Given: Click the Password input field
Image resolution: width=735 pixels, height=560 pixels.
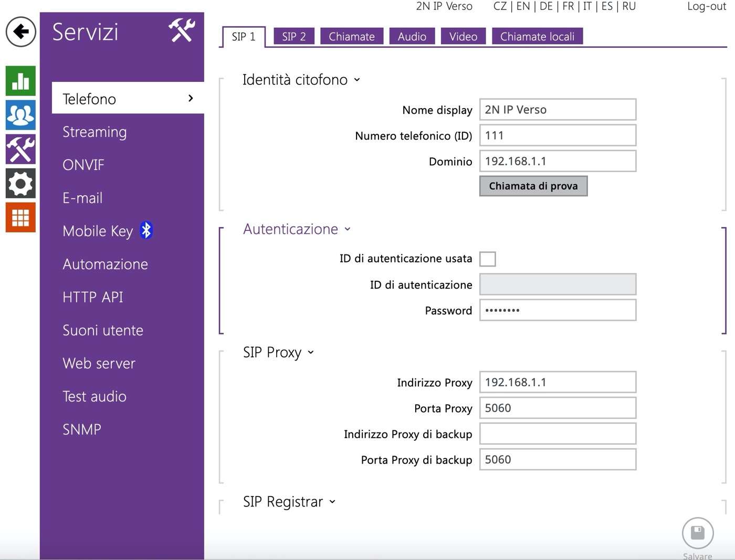Looking at the screenshot, I should (558, 310).
